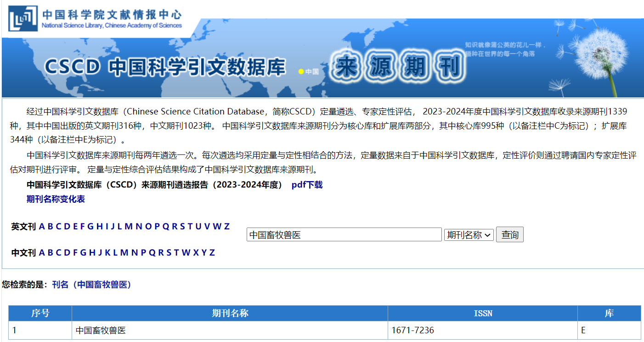Select letter S in the 英文刊 row

pos(182,227)
